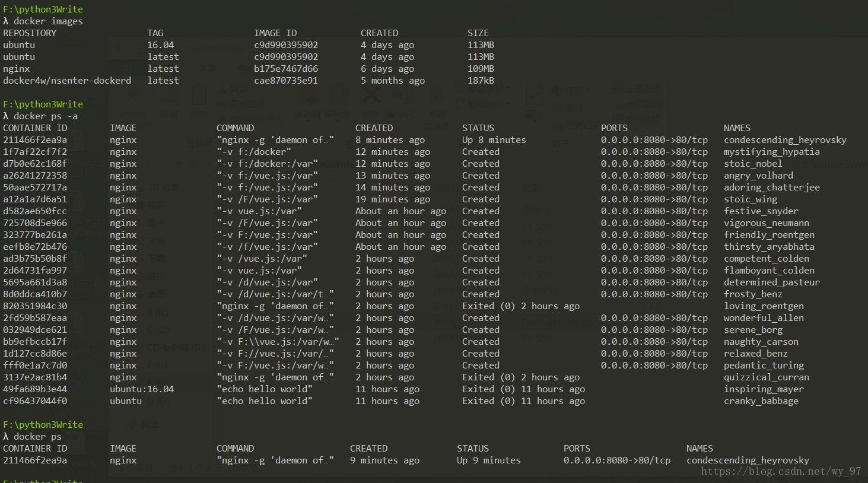Click container name pedantic_turing

[x=764, y=366]
